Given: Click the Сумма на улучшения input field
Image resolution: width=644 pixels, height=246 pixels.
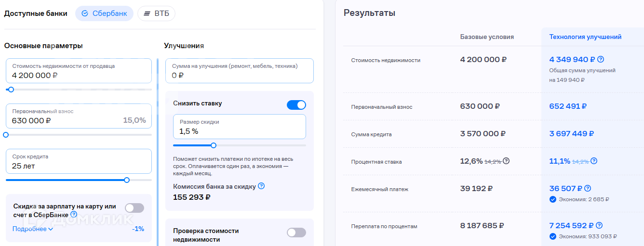Looking at the screenshot, I should [x=239, y=71].
